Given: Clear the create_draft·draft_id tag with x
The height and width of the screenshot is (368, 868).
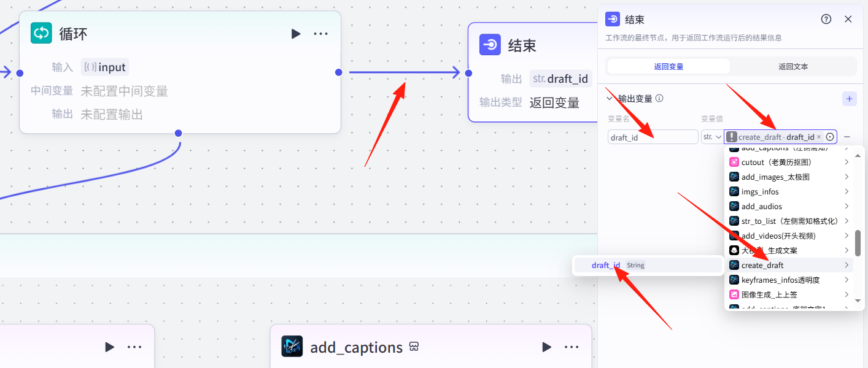Looking at the screenshot, I should pos(819,137).
